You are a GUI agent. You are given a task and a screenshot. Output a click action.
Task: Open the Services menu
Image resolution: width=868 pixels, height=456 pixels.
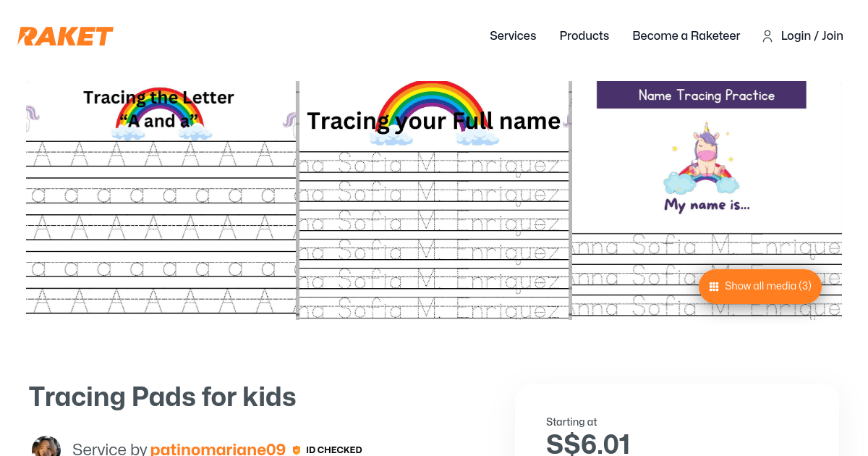(x=513, y=35)
